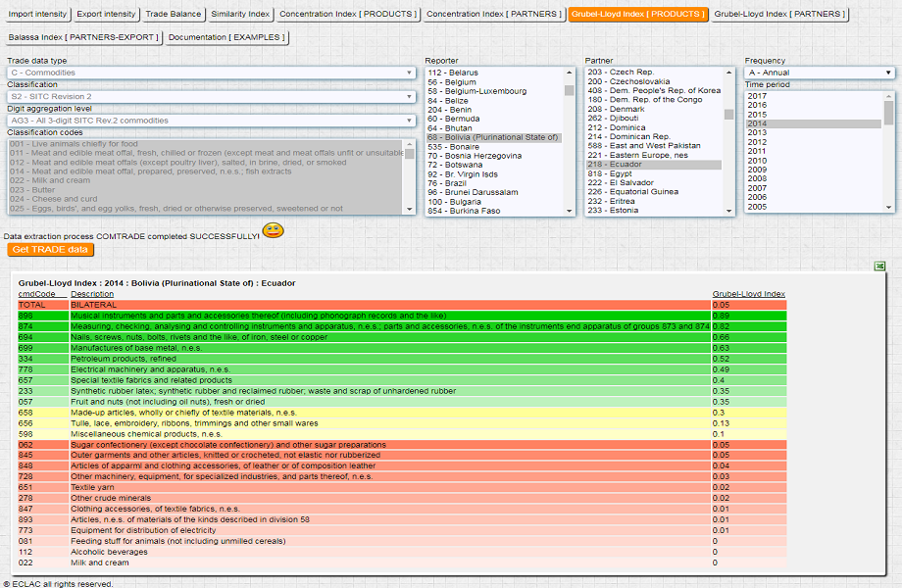Select year 2010 in Time period
Viewport: 902px width, 588px height.
click(x=757, y=161)
